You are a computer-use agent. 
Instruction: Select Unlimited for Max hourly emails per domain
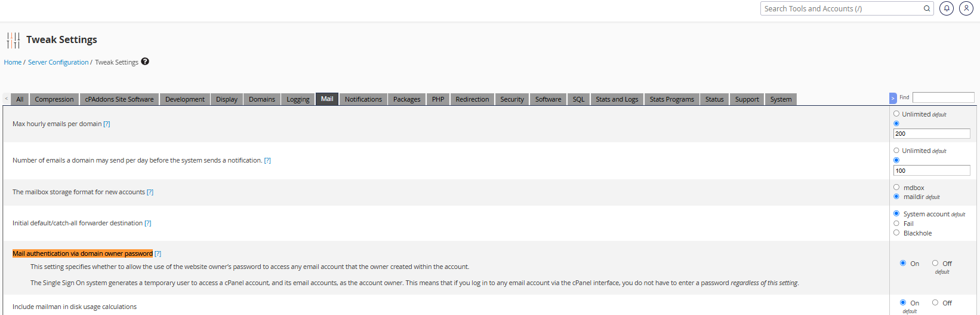point(896,114)
